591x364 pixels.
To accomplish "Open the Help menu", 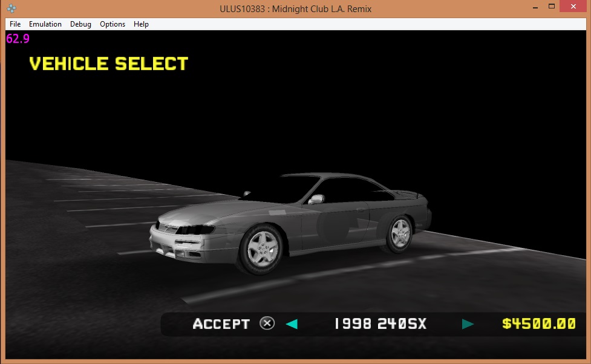I will (141, 24).
